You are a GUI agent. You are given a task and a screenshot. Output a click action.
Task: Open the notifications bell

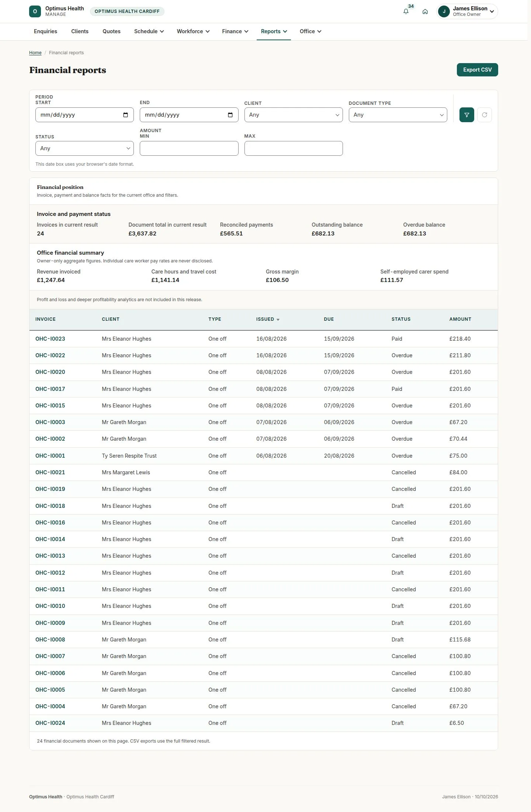pyautogui.click(x=406, y=11)
